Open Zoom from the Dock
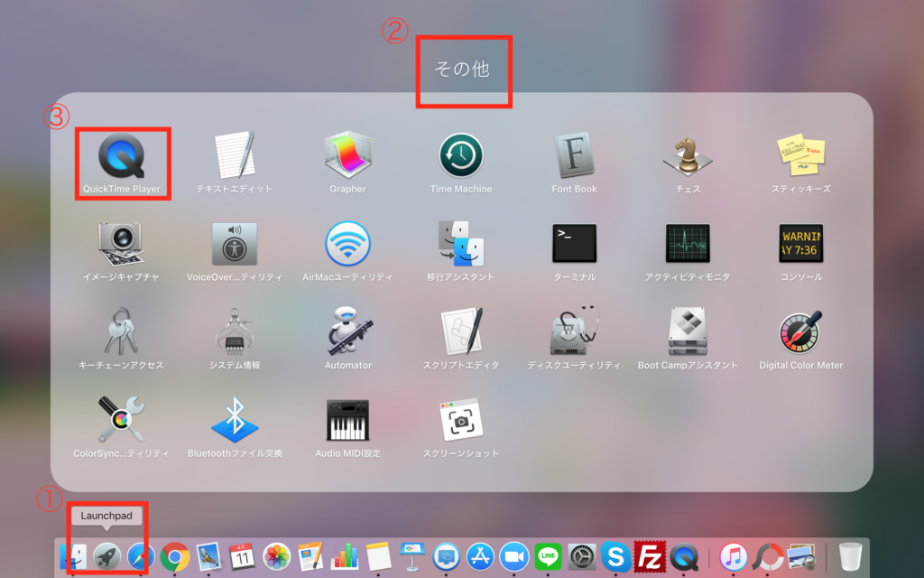 pyautogui.click(x=514, y=556)
